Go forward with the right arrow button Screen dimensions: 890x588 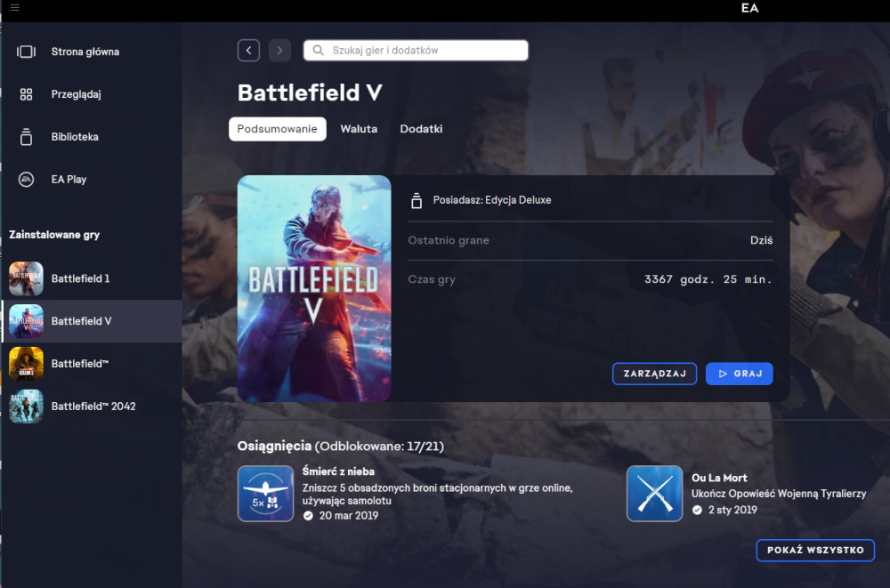tap(279, 51)
